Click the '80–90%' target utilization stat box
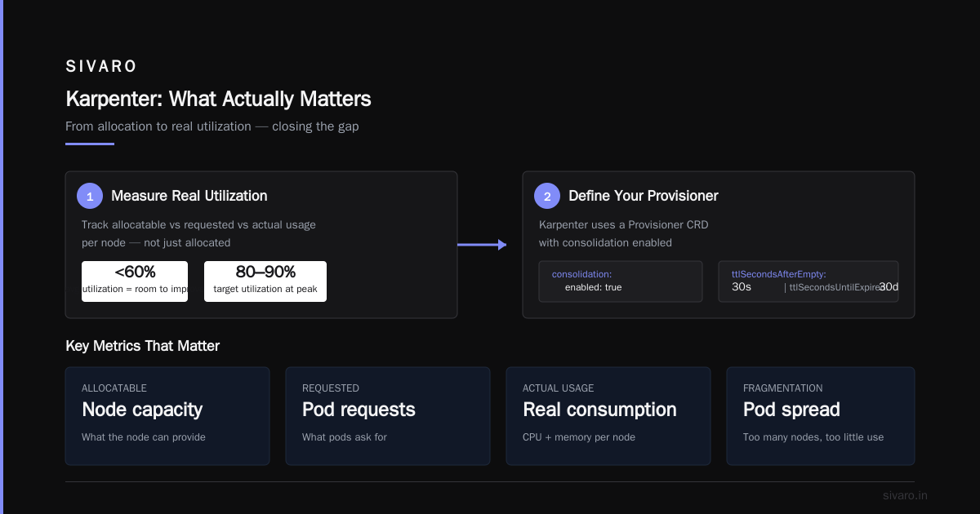The height and width of the screenshot is (514, 980). (x=265, y=281)
